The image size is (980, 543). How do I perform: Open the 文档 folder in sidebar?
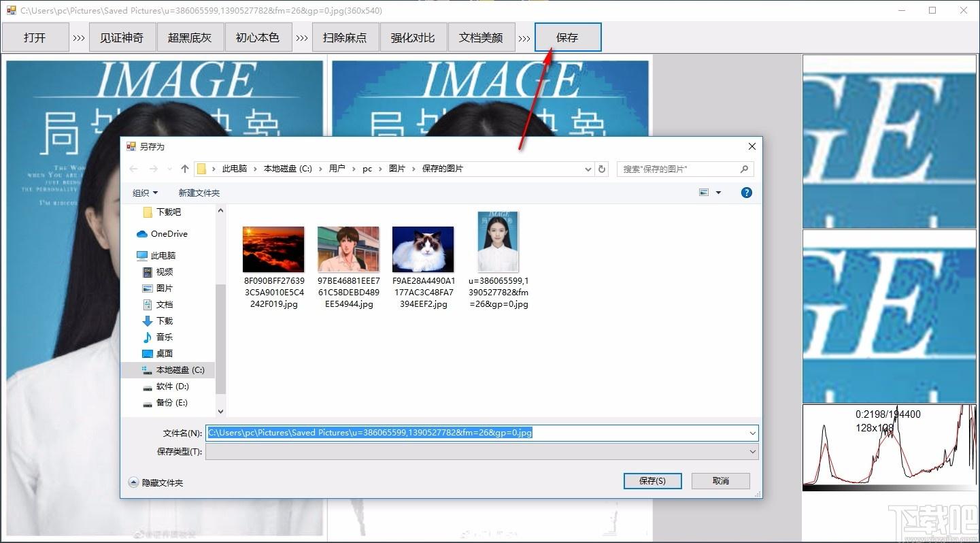pyautogui.click(x=158, y=305)
